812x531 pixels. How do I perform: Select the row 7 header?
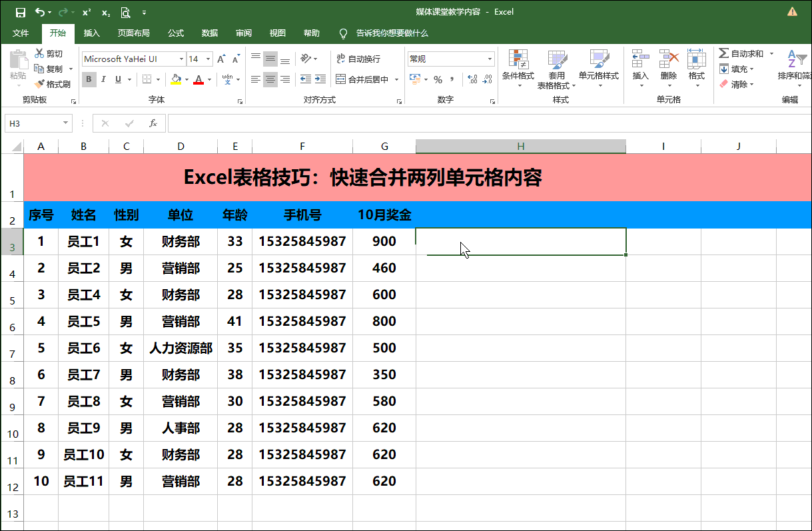[x=12, y=348]
